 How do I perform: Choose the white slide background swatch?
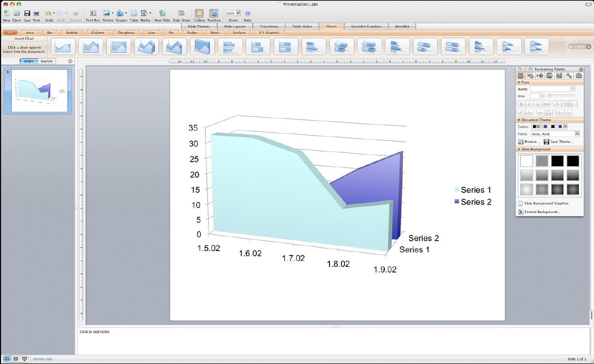(526, 161)
